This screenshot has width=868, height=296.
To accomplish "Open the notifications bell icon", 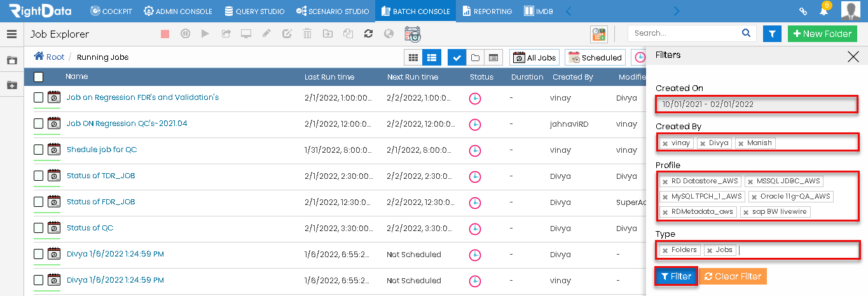I will 823,11.
